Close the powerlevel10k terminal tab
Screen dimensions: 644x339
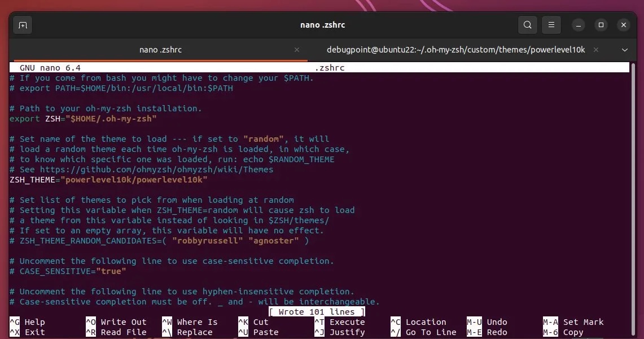(596, 50)
